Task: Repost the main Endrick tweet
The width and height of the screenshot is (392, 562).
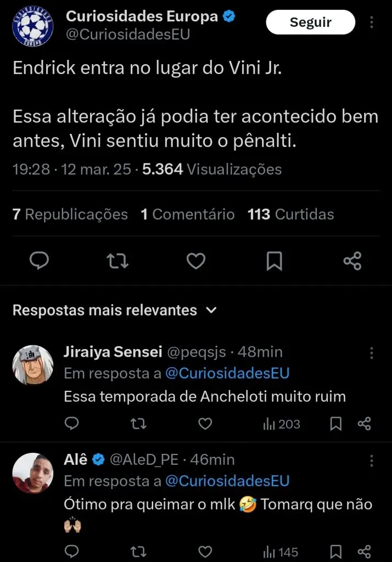Action: [x=117, y=261]
